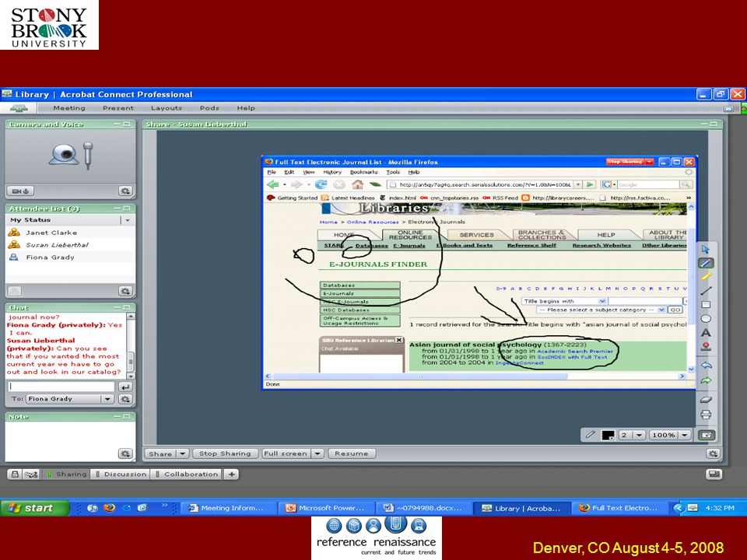The width and height of the screenshot is (747, 560).
Task: Click the Firefox back arrow
Action: point(273,184)
